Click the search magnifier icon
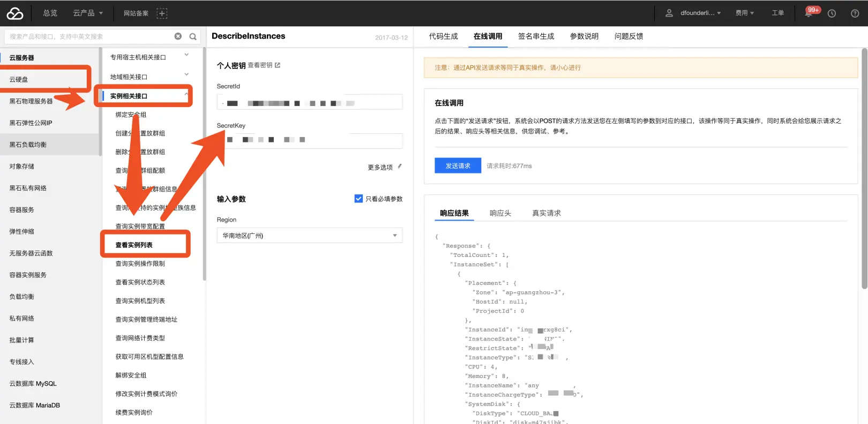868x424 pixels. [x=193, y=36]
